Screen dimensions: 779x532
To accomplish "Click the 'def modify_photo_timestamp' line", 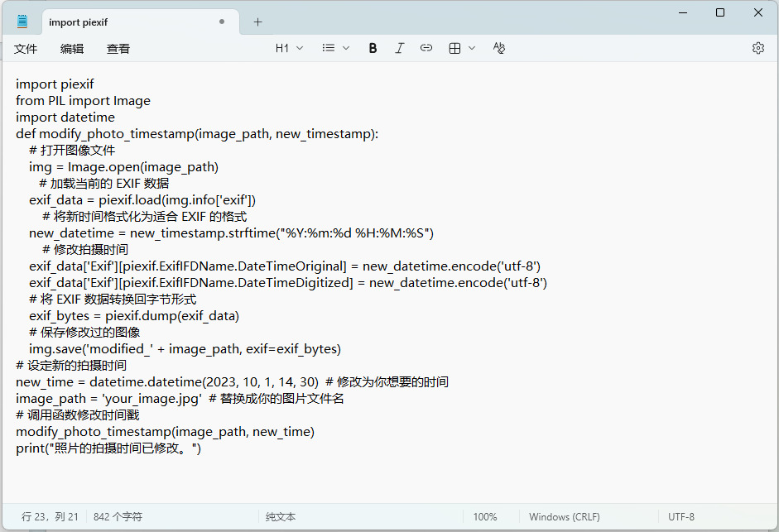I will 197,134.
